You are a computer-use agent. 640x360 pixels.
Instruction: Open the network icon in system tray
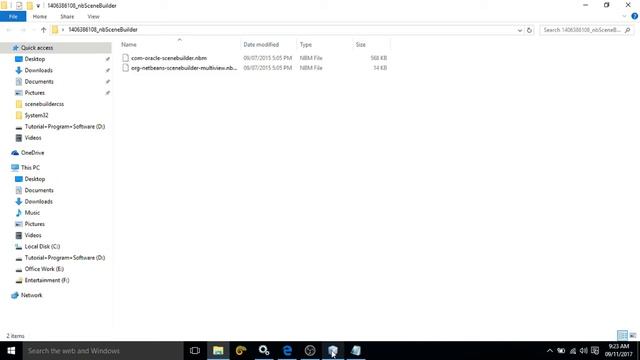coord(573,351)
